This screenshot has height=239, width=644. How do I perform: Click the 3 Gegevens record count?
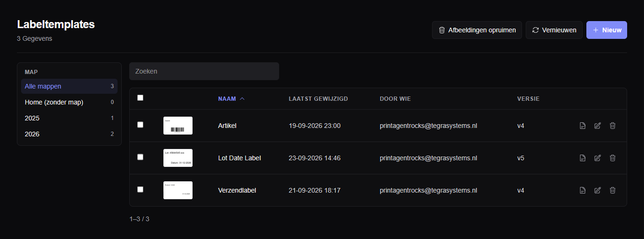point(35,38)
